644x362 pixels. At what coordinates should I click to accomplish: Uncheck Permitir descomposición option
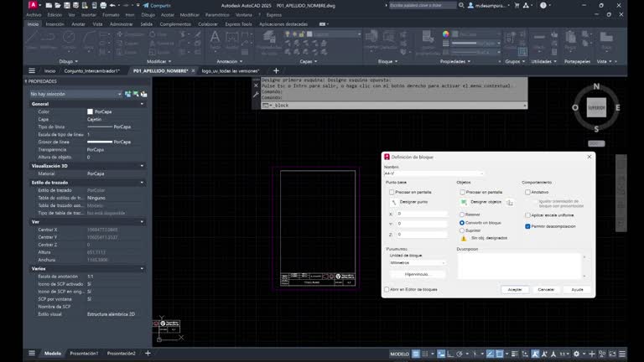pos(527,225)
